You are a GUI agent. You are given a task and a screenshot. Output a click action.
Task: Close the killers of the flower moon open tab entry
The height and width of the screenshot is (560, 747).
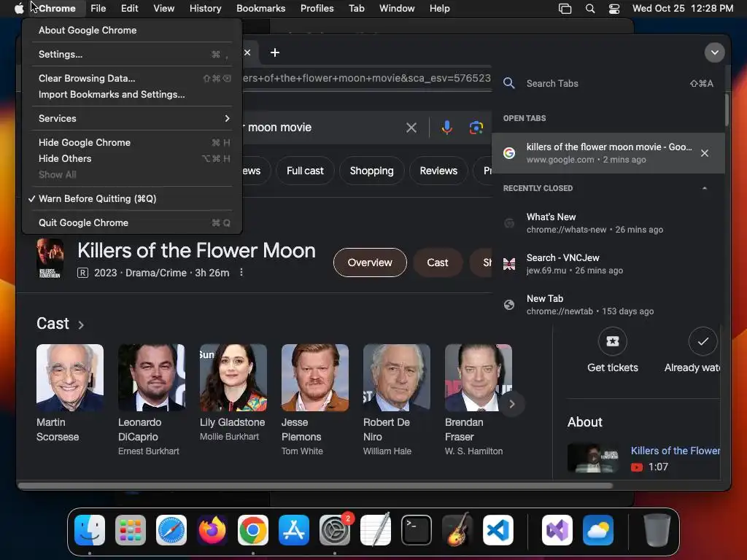(x=705, y=153)
